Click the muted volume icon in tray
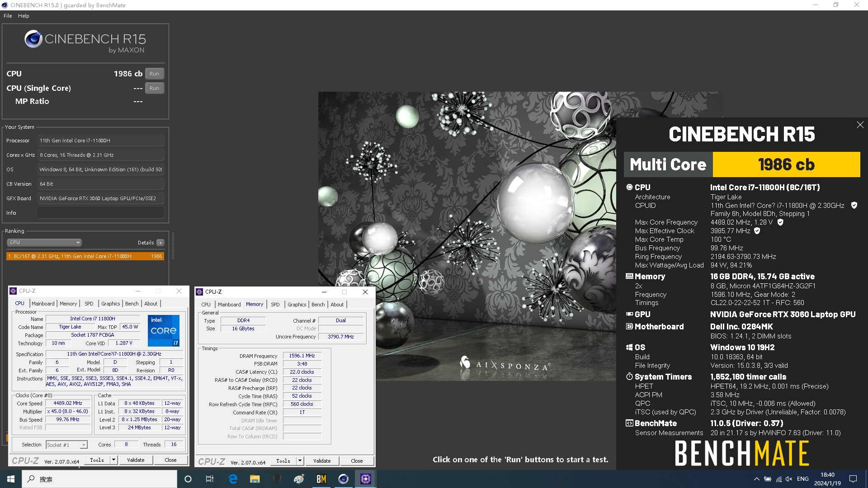 (789, 479)
